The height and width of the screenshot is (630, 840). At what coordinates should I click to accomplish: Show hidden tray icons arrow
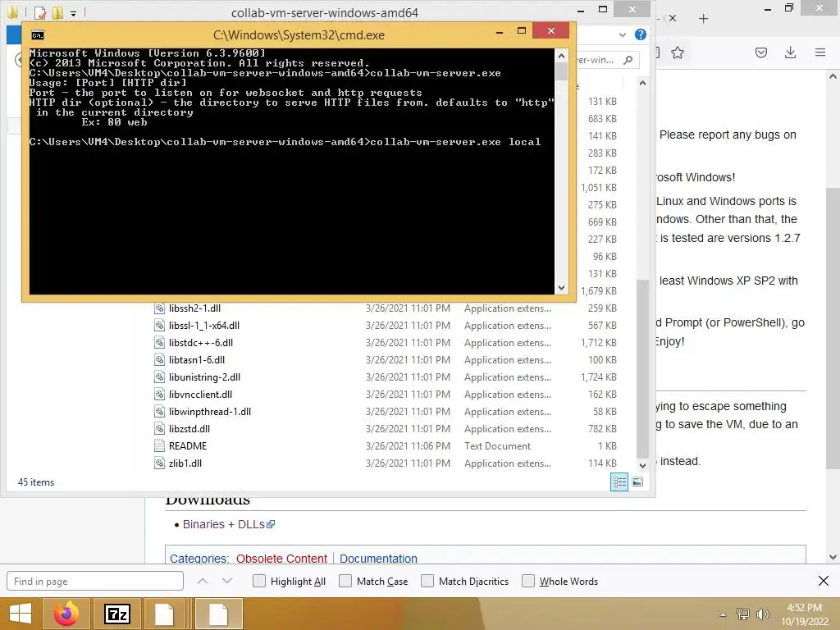(x=723, y=614)
